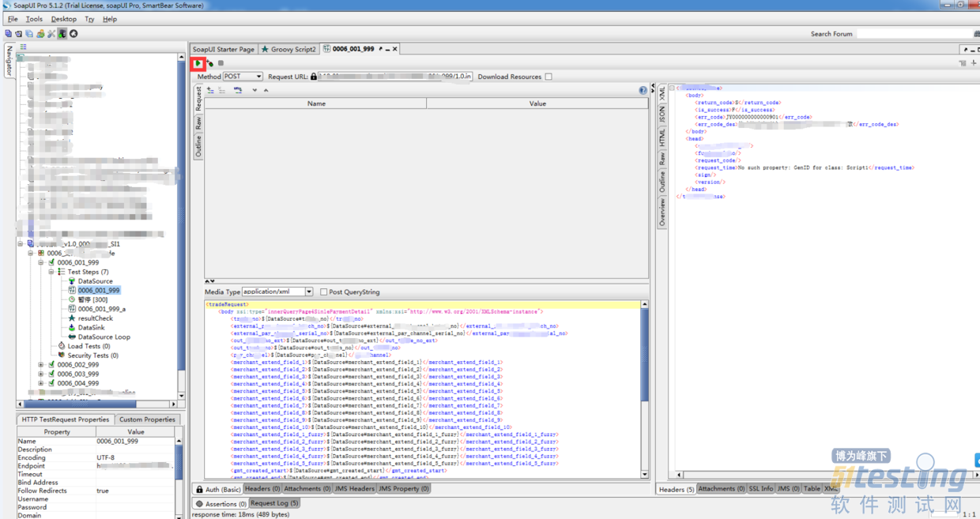Open the forum icon in main toolbar
980x519 pixels.
40,34
